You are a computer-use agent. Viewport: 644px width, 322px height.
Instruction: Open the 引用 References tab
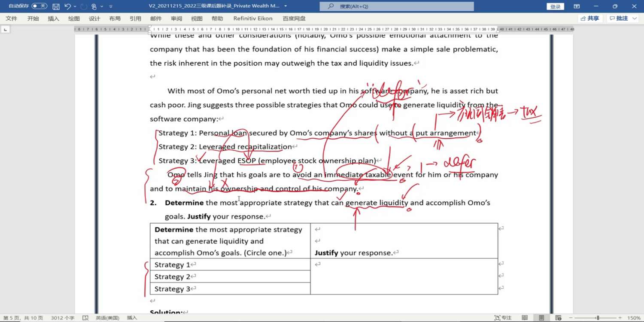135,18
